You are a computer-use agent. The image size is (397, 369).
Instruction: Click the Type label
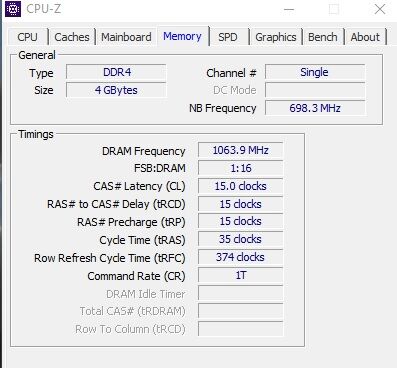41,73
